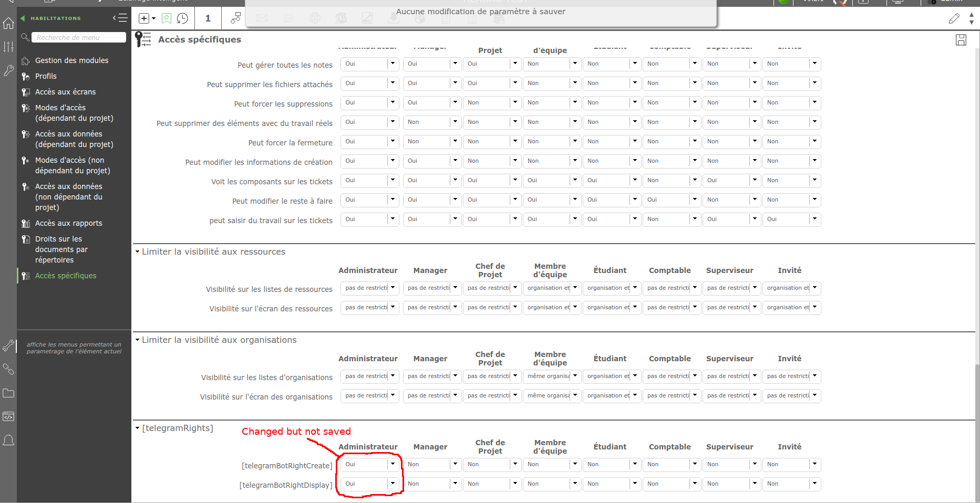The height and width of the screenshot is (503, 980).
Task: Open Invité dropdown for saisir du travail row
Action: tap(814, 219)
